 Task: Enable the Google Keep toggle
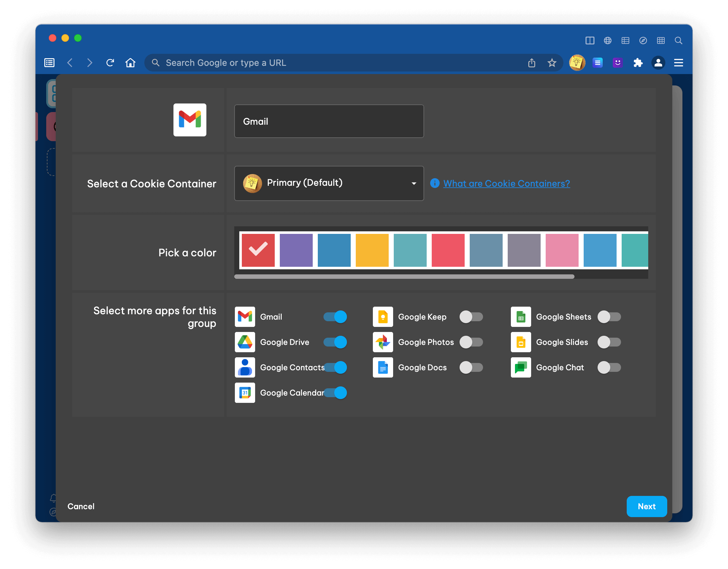471,317
